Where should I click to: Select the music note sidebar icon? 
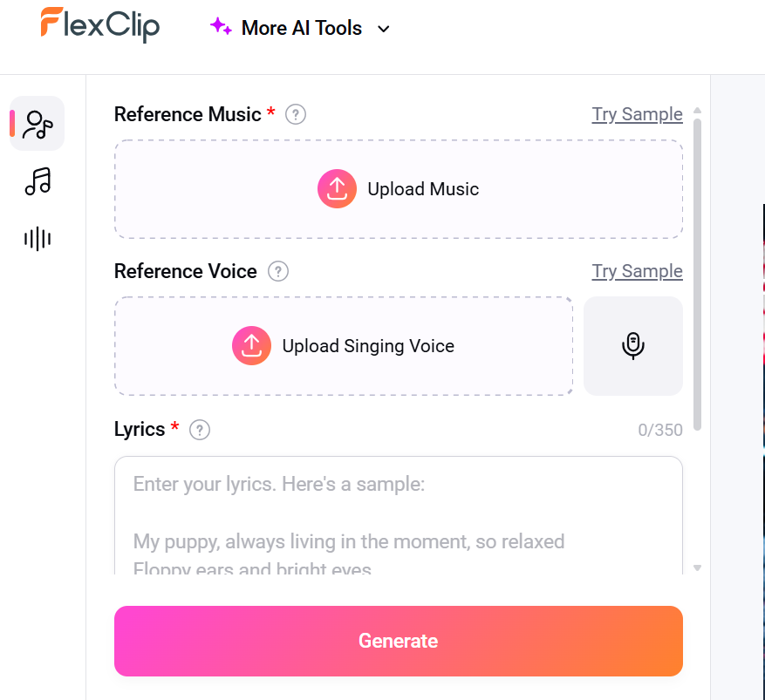(38, 181)
